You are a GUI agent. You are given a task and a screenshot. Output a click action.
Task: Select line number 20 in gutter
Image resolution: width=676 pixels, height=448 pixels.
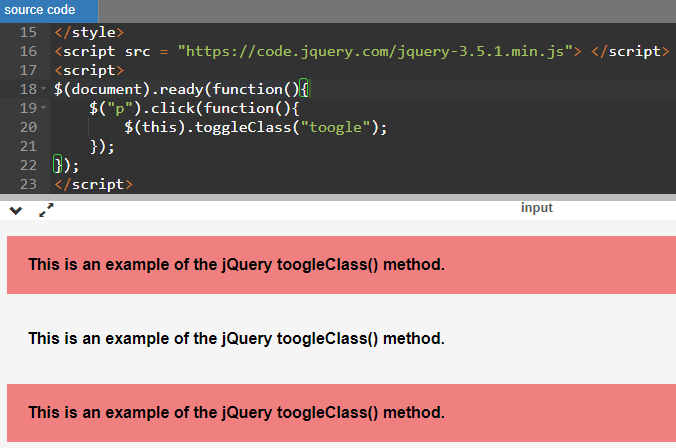click(28, 127)
